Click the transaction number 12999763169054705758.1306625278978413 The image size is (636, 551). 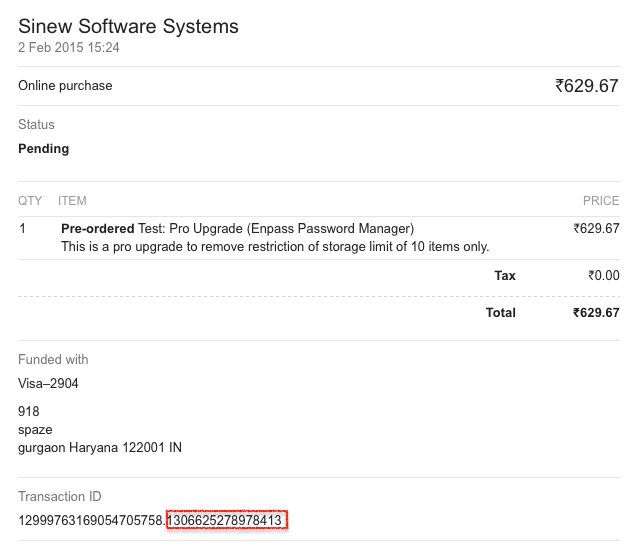tap(150, 520)
